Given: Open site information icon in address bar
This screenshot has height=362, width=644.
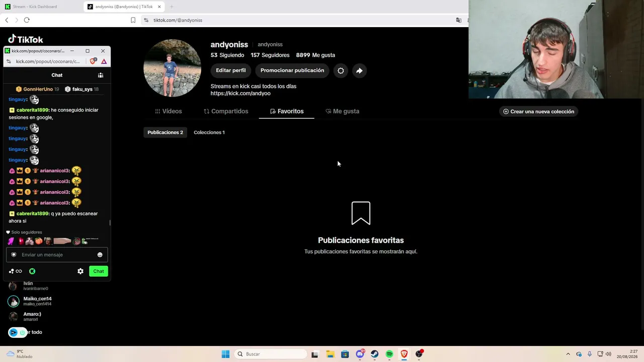Looking at the screenshot, I should [x=146, y=20].
